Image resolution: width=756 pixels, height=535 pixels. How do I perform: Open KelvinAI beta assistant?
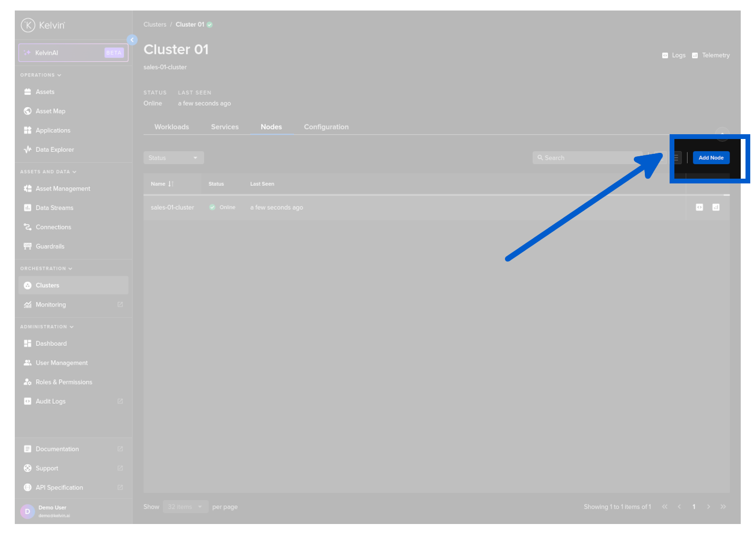pos(73,53)
